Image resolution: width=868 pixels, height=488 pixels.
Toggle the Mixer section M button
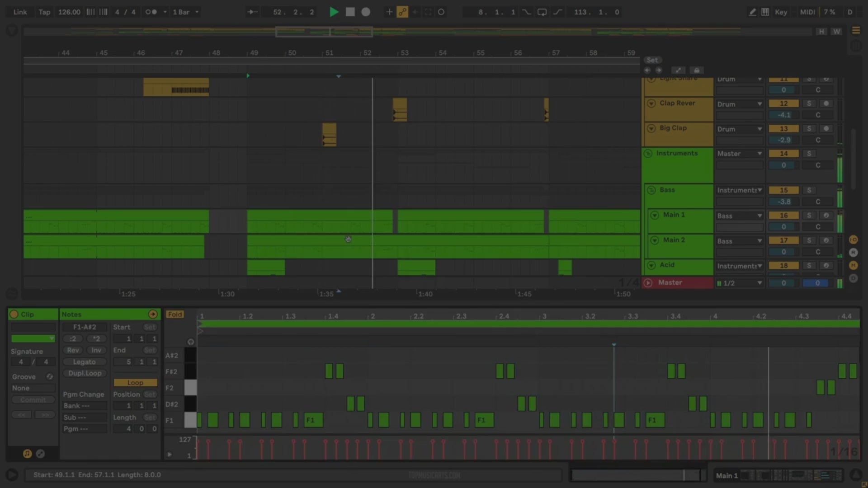(854, 265)
